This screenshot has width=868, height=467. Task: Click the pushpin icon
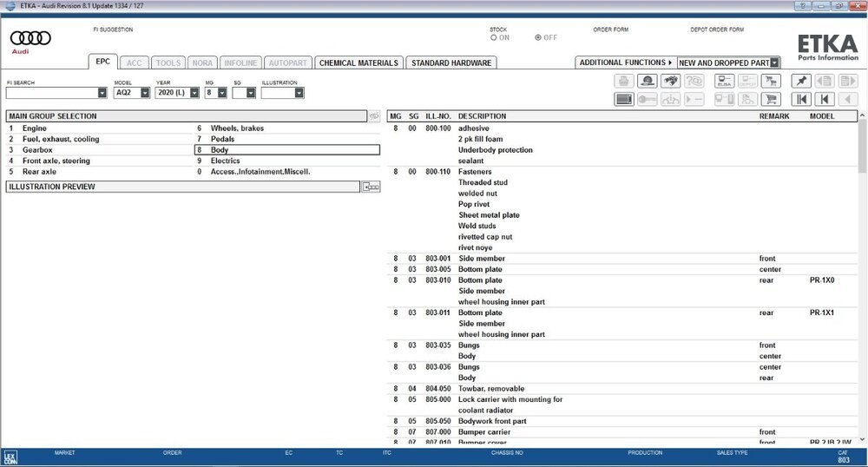point(801,81)
